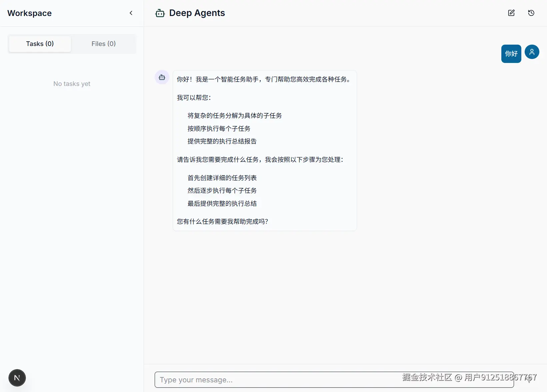Click the assistant bot avatar icon
This screenshot has width=547, height=392.
tap(162, 77)
